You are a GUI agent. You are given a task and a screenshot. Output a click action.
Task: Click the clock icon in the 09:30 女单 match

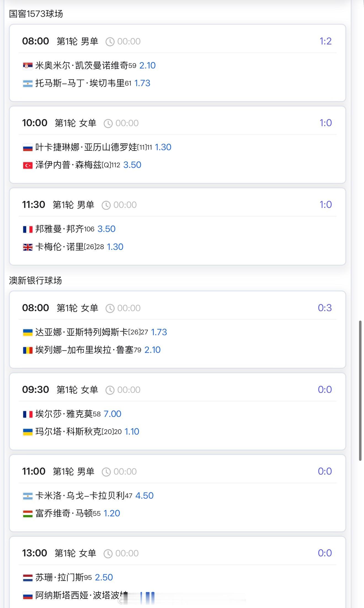[x=110, y=390]
